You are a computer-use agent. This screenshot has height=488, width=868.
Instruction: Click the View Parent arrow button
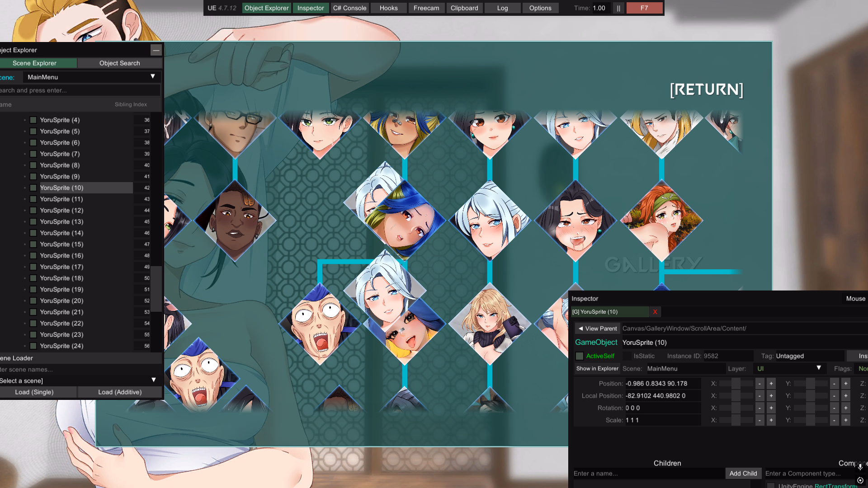[x=597, y=328]
